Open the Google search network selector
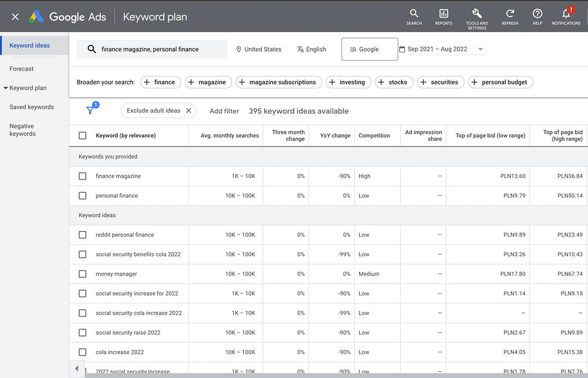The image size is (588, 378). coord(369,49)
